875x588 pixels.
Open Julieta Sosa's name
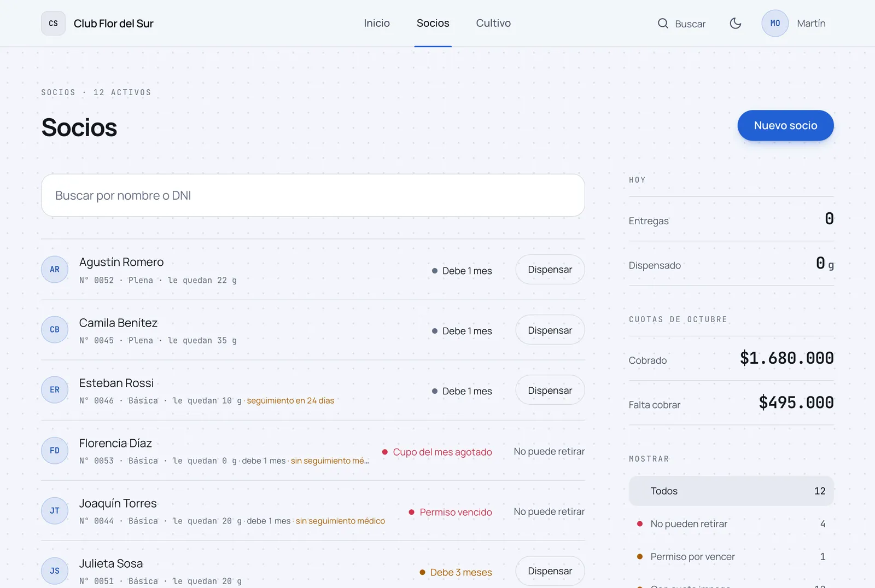pos(111,563)
